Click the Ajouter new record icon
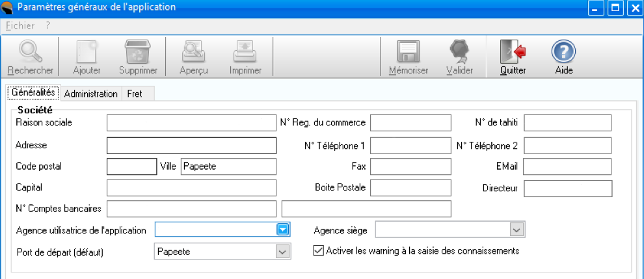The width and height of the screenshot is (644, 279). point(87,51)
